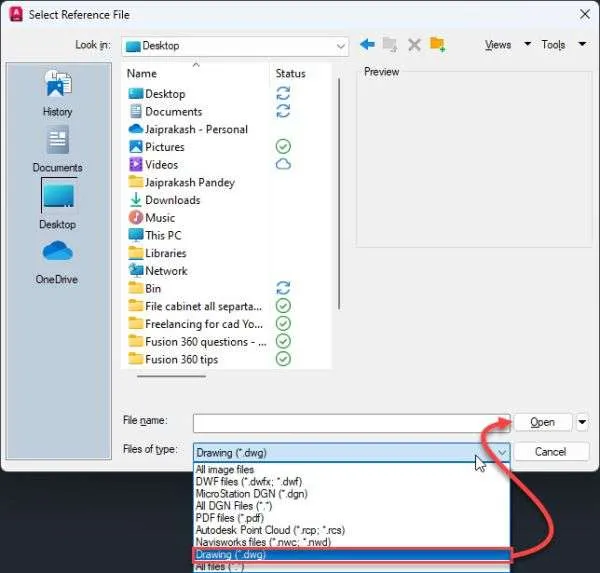Click the Open button
The height and width of the screenshot is (573, 600).
(x=543, y=422)
